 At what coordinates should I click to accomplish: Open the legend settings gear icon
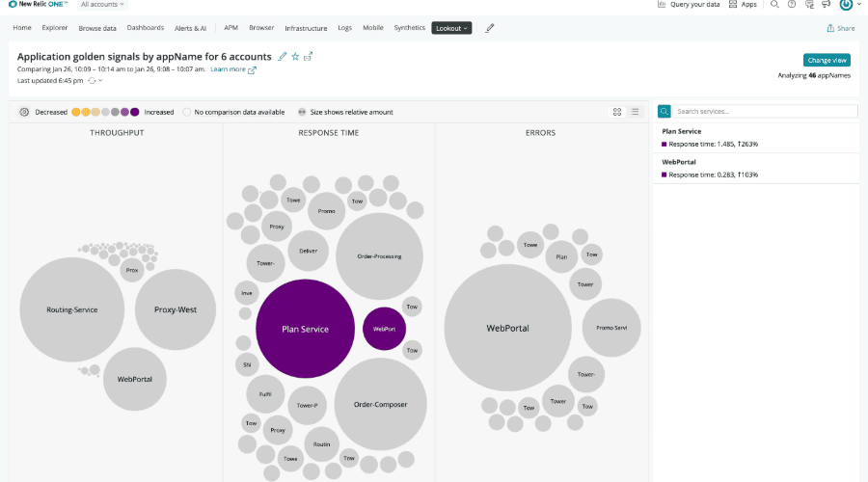24,112
